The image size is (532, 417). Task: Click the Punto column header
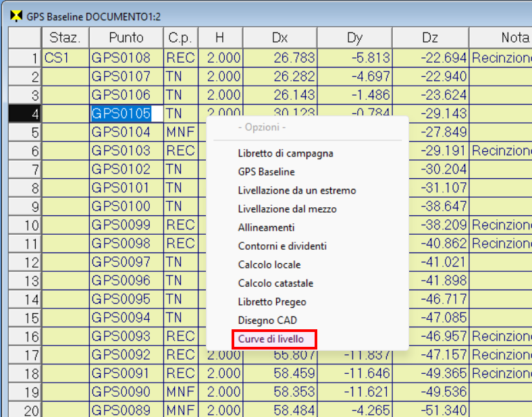[x=126, y=38]
